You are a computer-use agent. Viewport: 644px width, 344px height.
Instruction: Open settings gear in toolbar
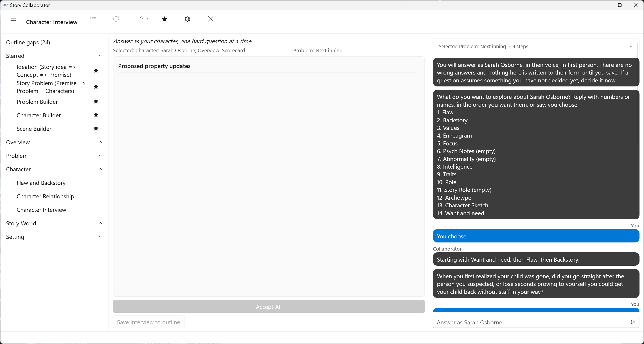pyautogui.click(x=187, y=19)
